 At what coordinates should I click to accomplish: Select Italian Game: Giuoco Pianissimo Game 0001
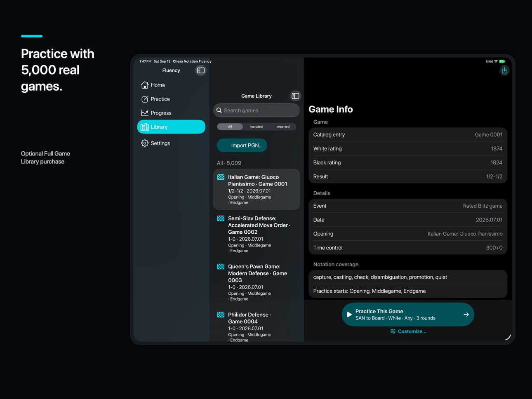pos(257,190)
